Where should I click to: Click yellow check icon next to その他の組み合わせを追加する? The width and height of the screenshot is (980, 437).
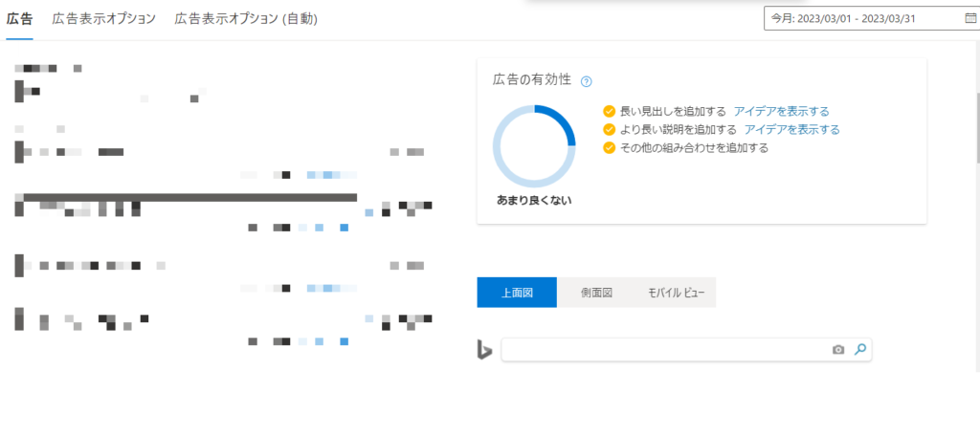click(x=610, y=147)
